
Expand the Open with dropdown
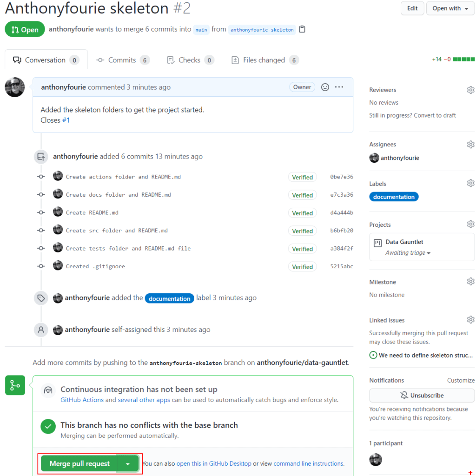[x=450, y=8]
